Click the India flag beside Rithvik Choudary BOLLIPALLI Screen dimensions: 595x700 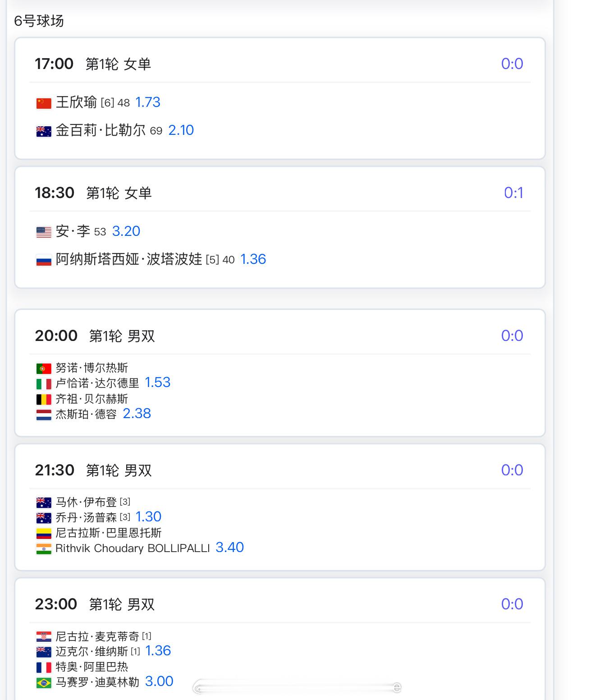(44, 549)
